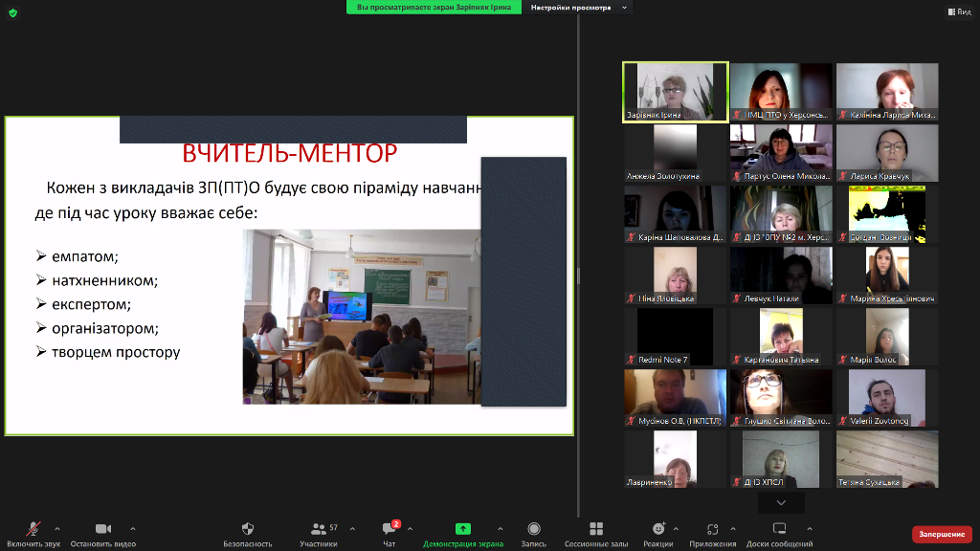Stop the camera via Остановить видео
Viewport: 980px width, 551px height.
pyautogui.click(x=102, y=529)
